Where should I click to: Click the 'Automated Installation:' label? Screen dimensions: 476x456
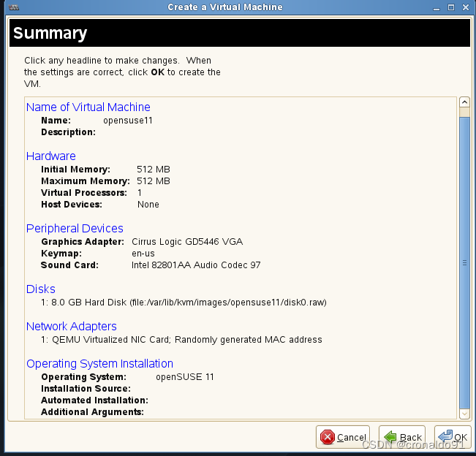(x=95, y=400)
